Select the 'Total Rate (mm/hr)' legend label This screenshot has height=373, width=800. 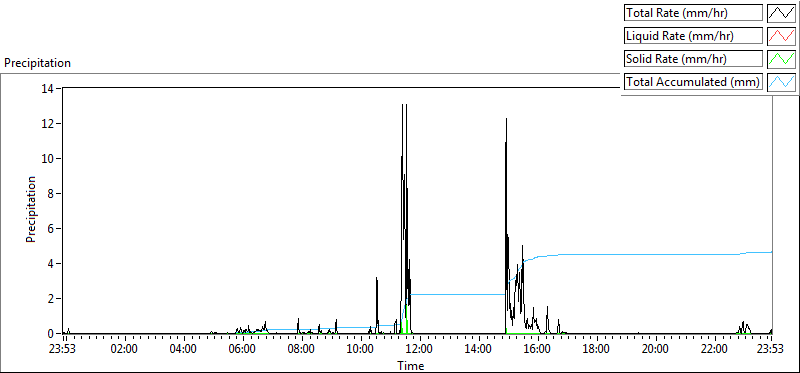click(x=693, y=13)
